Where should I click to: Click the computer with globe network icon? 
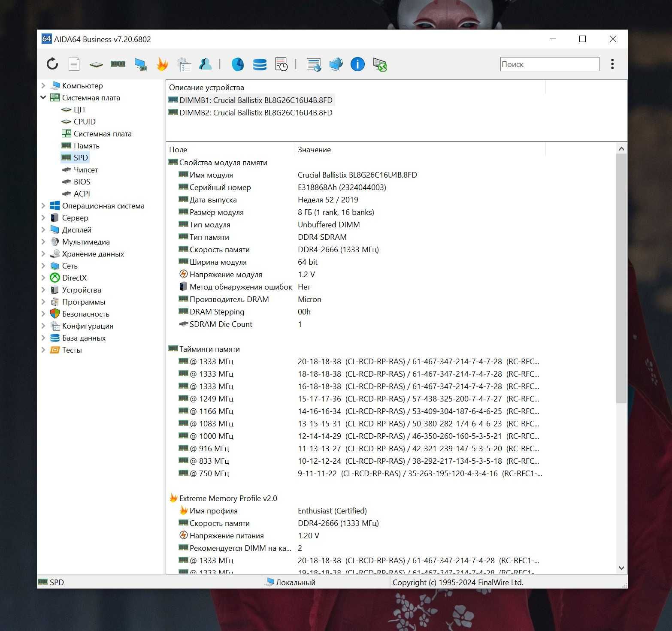(336, 64)
